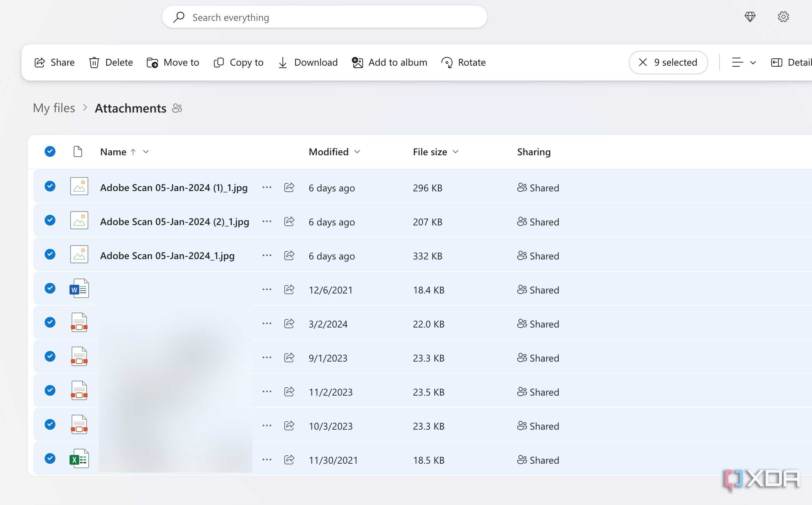Deselect the 22.0 KB file checkbox
Image resolution: width=812 pixels, height=505 pixels.
coord(50,322)
